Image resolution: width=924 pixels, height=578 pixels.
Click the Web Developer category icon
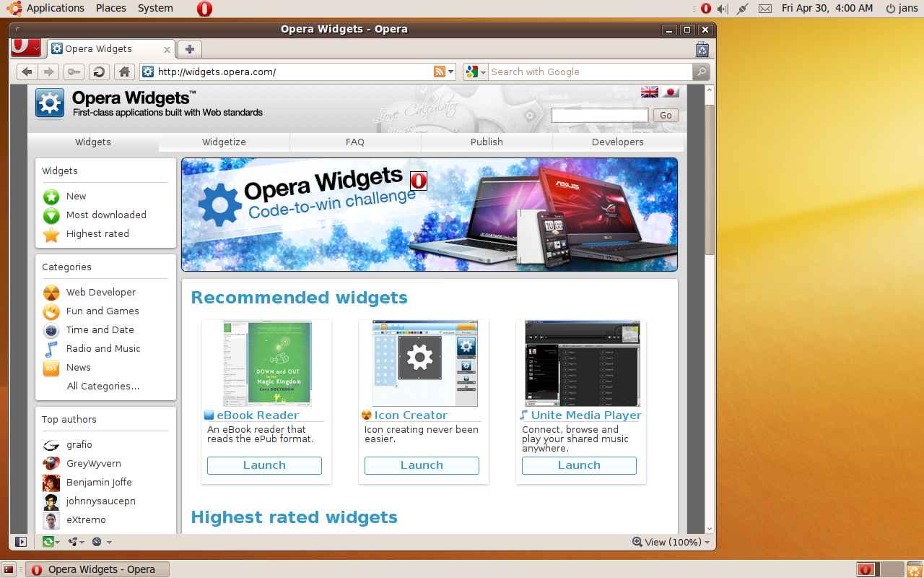click(51, 293)
